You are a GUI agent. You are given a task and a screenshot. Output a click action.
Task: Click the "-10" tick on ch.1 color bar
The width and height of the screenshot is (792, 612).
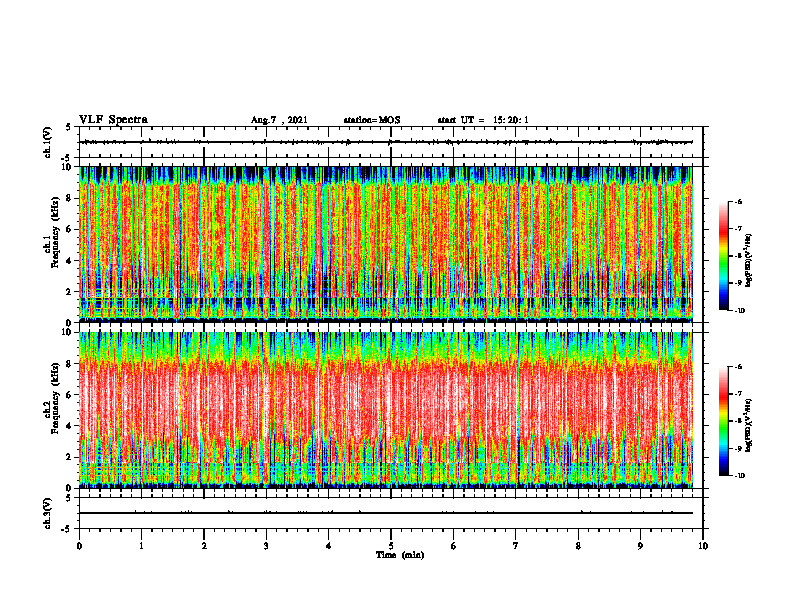click(x=739, y=311)
